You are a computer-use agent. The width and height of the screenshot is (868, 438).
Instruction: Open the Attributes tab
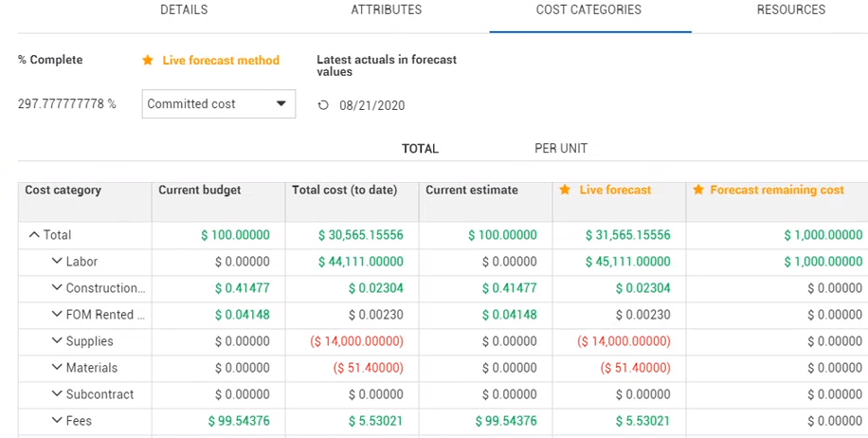click(387, 10)
